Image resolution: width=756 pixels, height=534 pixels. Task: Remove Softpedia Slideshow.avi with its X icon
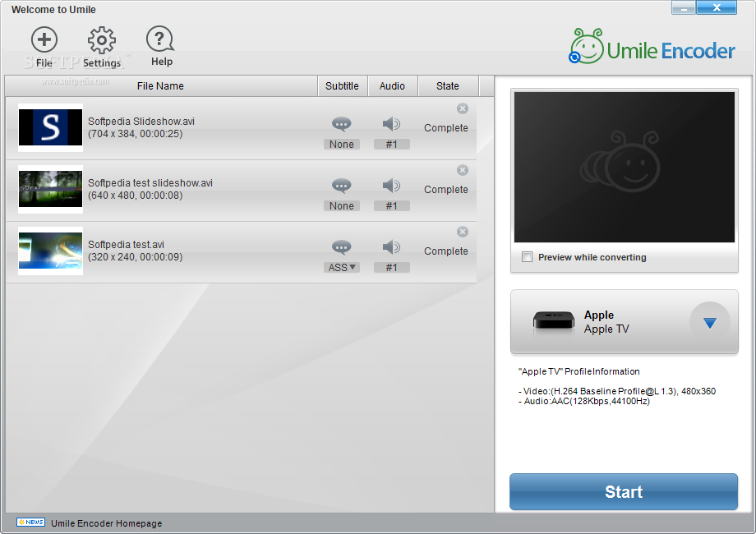pos(463,108)
